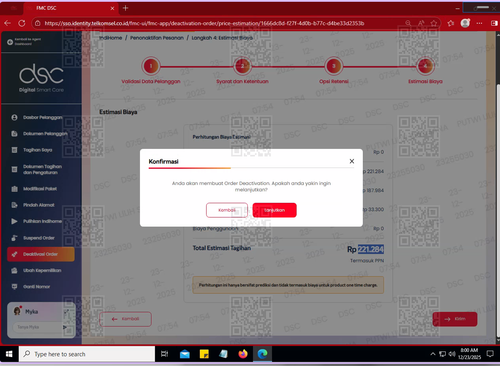Click the Ganti Nomor icon
This screenshot has width=500, height=366.
tap(14, 287)
